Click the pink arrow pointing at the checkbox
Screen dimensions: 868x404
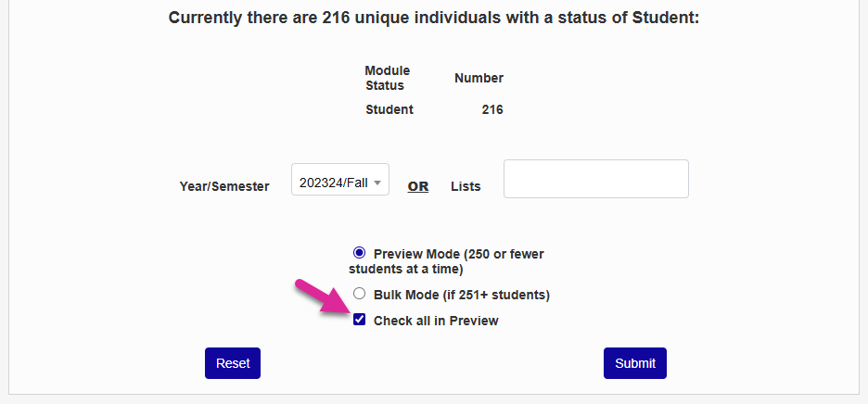point(317,299)
